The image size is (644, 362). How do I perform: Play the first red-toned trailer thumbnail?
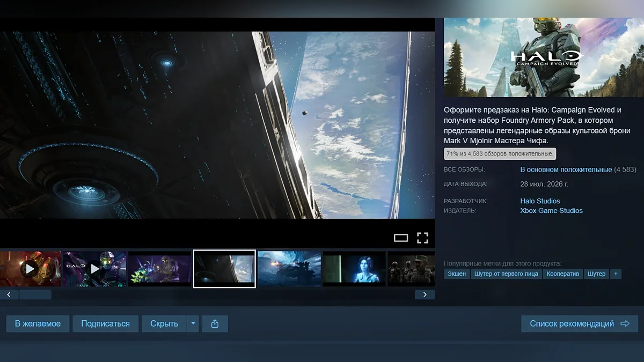click(30, 269)
